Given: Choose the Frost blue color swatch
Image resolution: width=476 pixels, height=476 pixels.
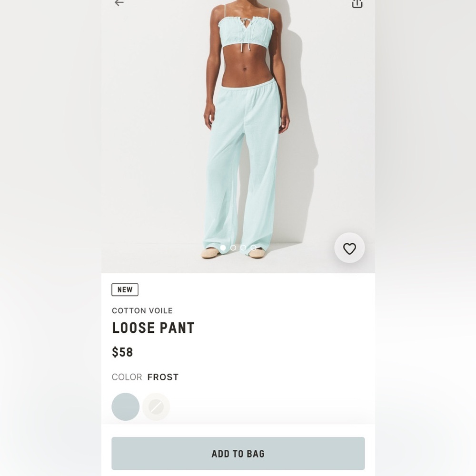Looking at the screenshot, I should click(125, 407).
